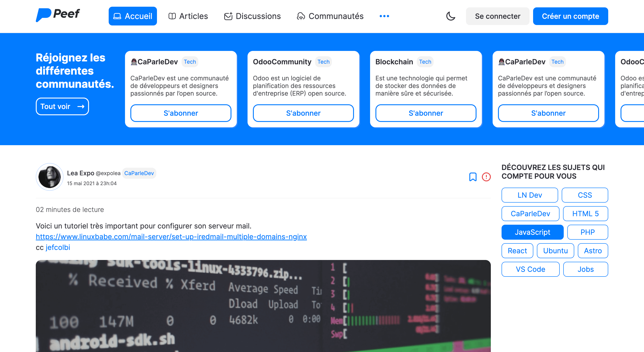The width and height of the screenshot is (644, 352).
Task: Open the terminal screenshot post image
Action: [x=263, y=306]
